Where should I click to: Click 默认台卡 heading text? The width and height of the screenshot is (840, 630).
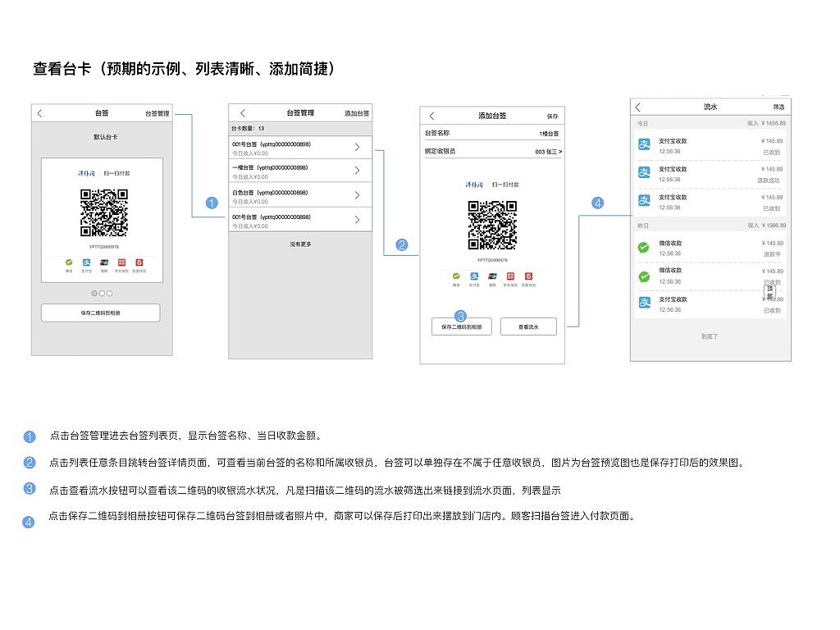point(106,137)
